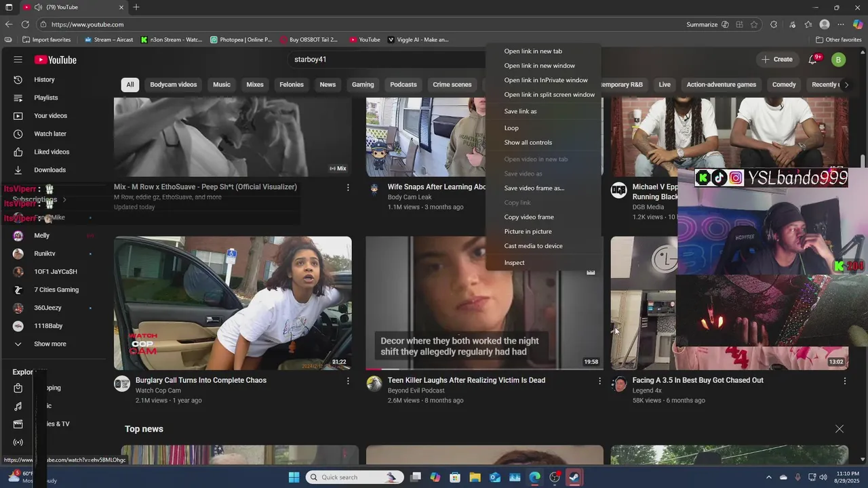Viewport: 868px width, 488px height.
Task: Click the Create button
Action: pos(777,60)
